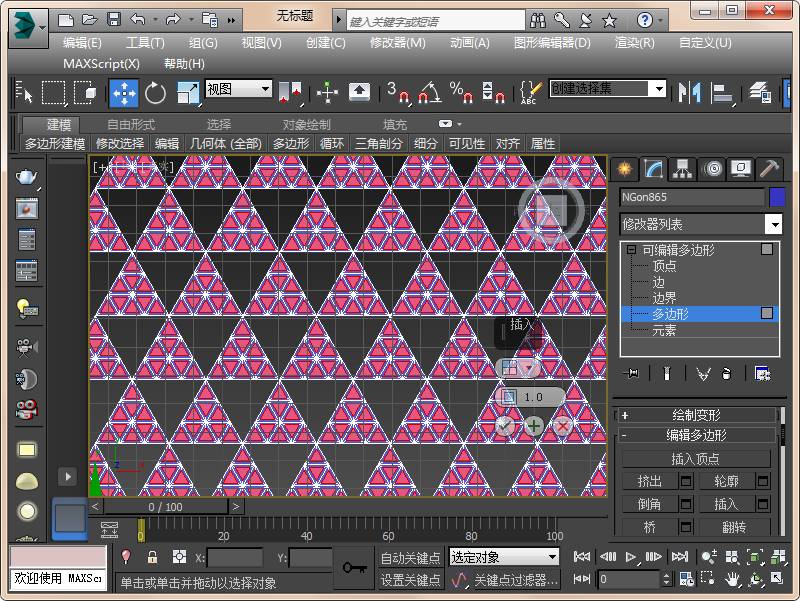Viewport: 800px width, 601px height.
Task: Click the time slider at 0 / 100
Action: (165, 507)
